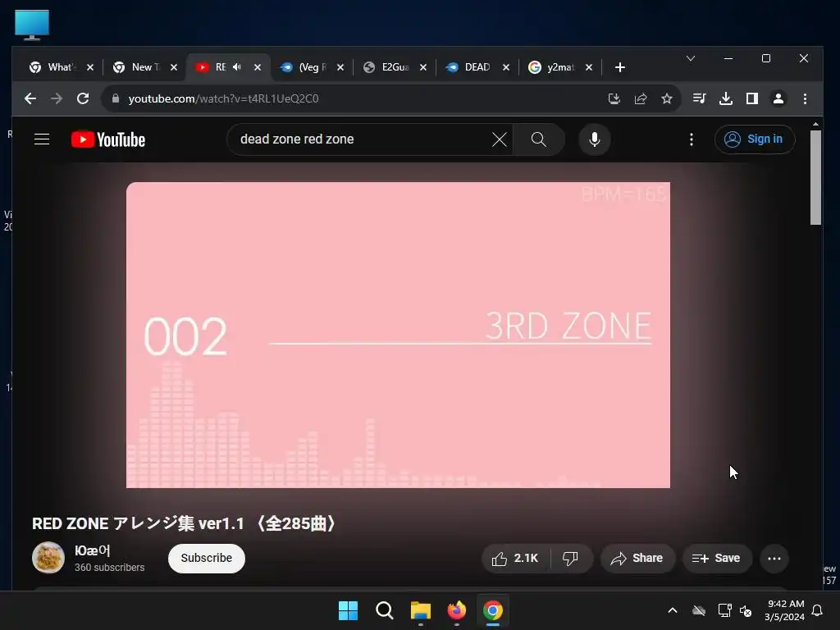Click the pink video player
840x630 pixels.
[398, 335]
